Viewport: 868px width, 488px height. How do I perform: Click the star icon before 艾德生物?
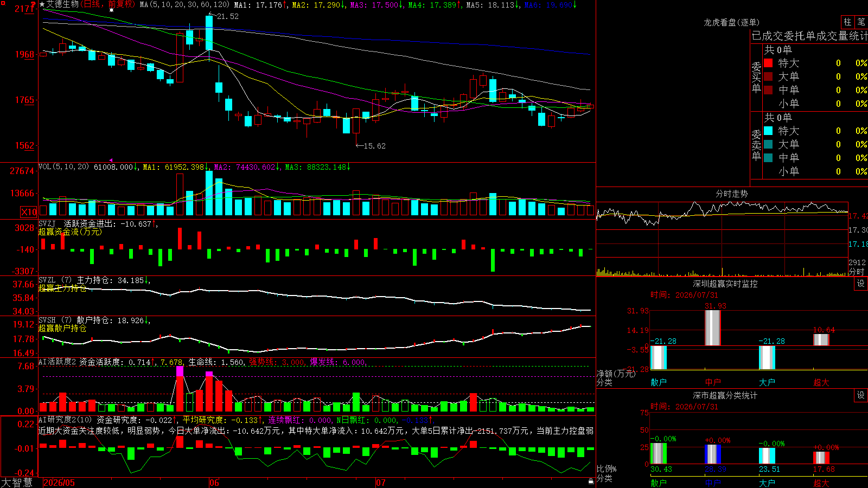42,4
